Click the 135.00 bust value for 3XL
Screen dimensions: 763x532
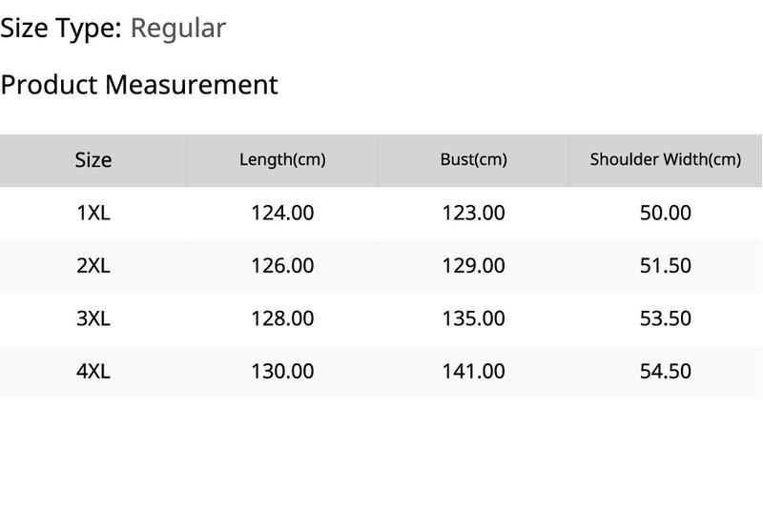[x=473, y=318]
